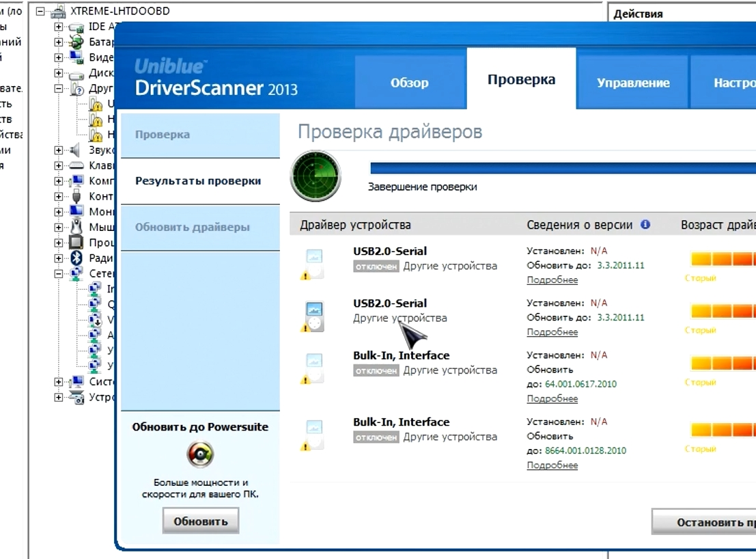This screenshot has width=756, height=559.
Task: Click the disk drive icon in Device Manager
Action: (76, 74)
